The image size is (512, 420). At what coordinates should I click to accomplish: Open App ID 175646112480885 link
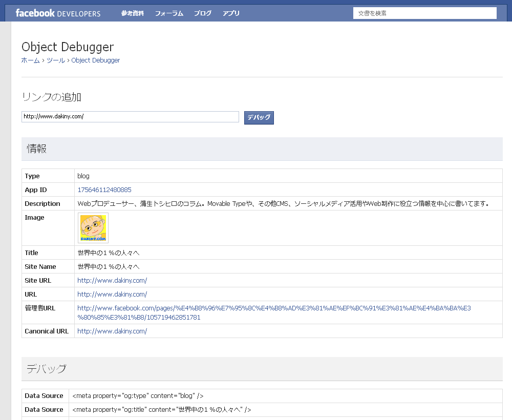coord(104,190)
